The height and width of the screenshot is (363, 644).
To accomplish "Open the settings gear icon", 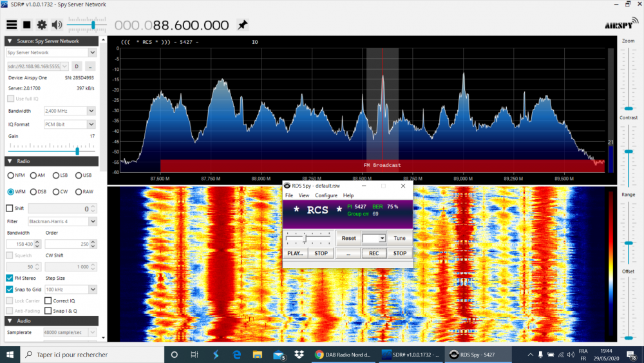I will [x=41, y=25].
